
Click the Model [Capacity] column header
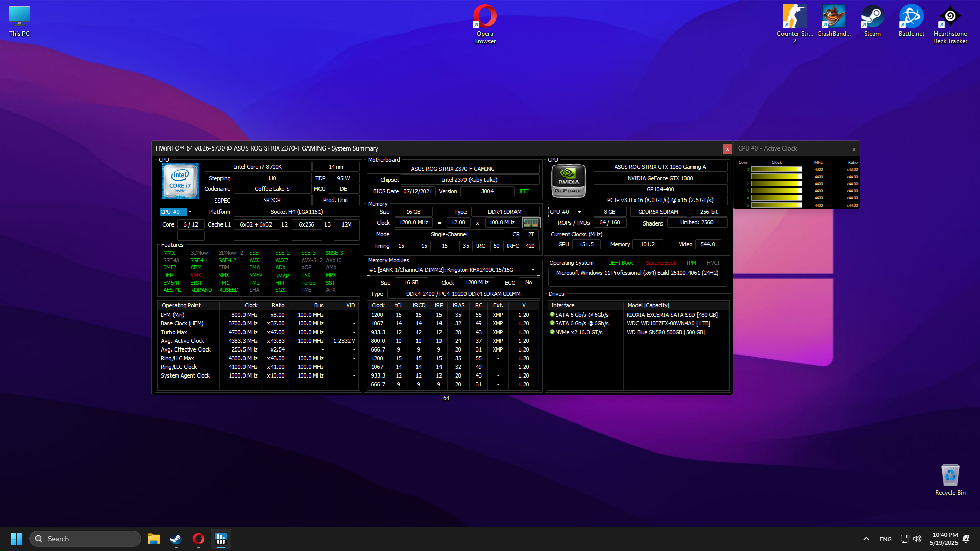coord(676,305)
